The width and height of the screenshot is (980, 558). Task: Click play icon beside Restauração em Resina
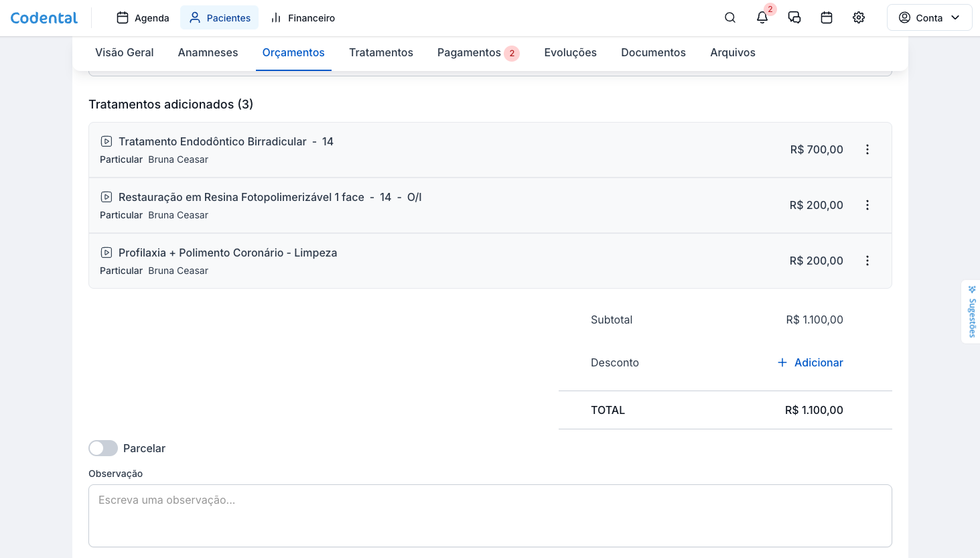pos(106,197)
